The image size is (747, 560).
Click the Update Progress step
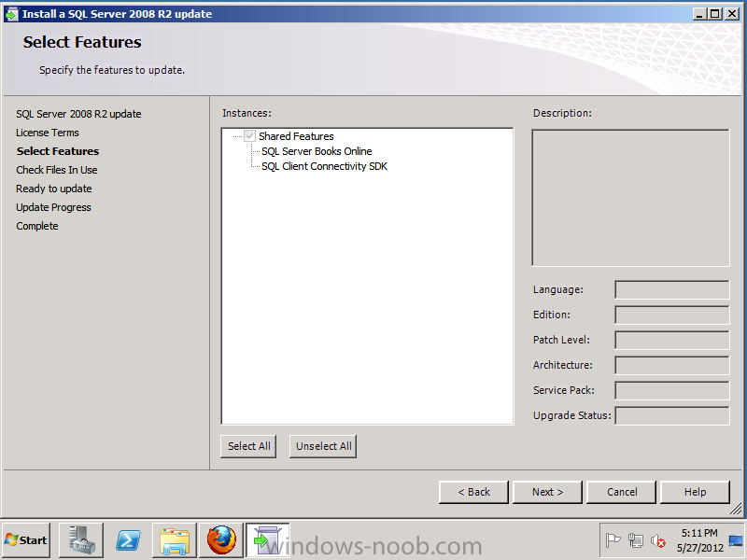click(x=53, y=207)
